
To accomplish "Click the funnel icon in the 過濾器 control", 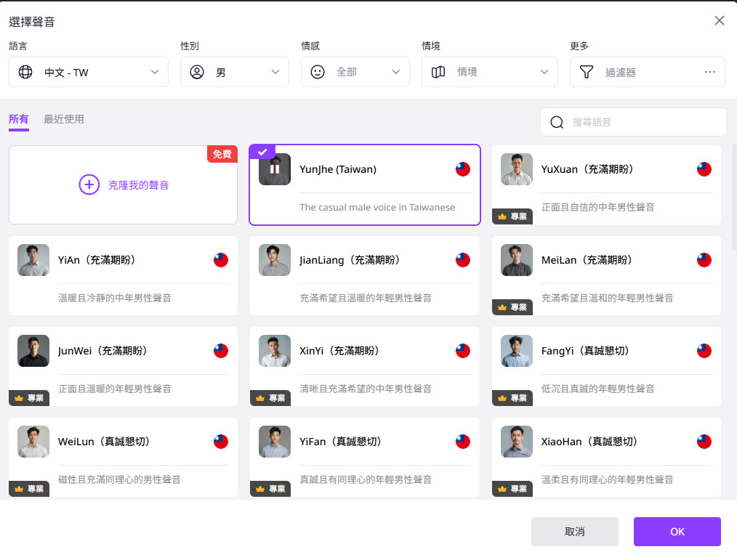I will click(x=585, y=72).
